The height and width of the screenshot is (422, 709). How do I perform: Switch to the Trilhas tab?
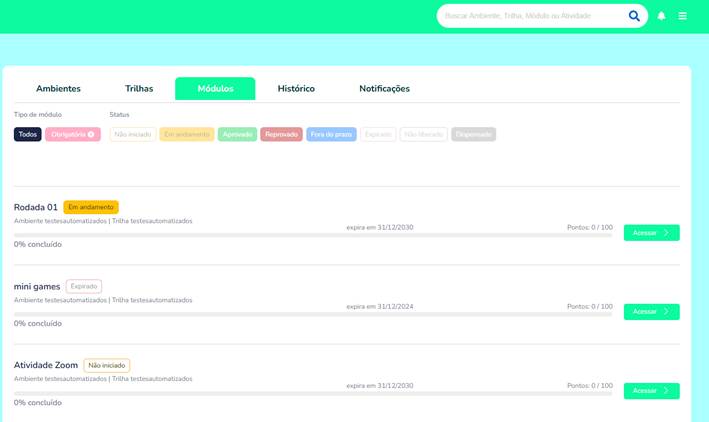point(139,89)
